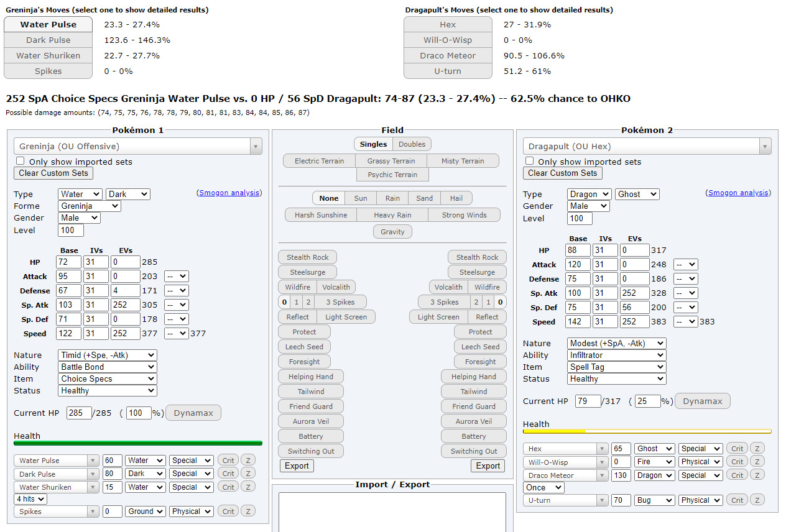
Task: Click the Import / Export text area
Action: pos(392,512)
